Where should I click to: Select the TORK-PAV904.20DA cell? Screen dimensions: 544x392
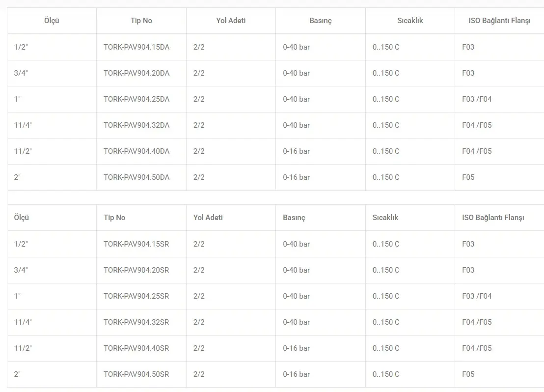pos(136,73)
